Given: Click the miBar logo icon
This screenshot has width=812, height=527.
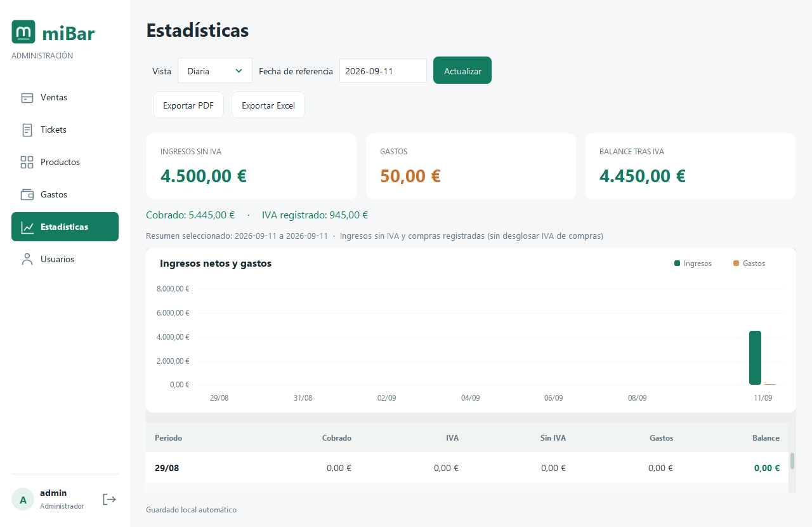Looking at the screenshot, I should pos(23,32).
